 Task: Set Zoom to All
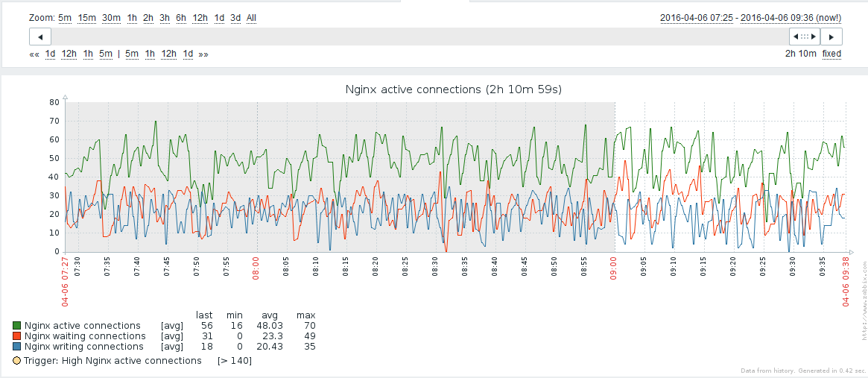click(251, 18)
